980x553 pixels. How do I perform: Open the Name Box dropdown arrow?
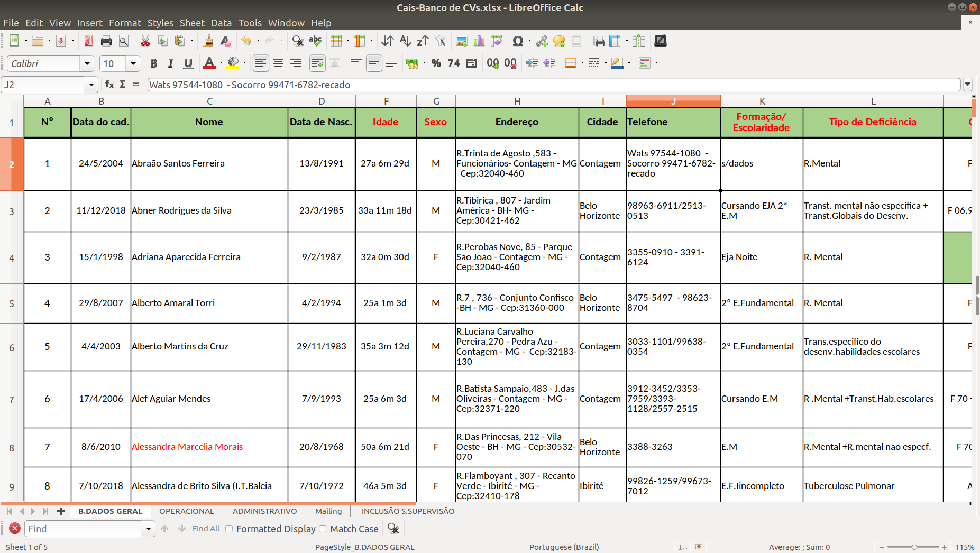point(91,85)
